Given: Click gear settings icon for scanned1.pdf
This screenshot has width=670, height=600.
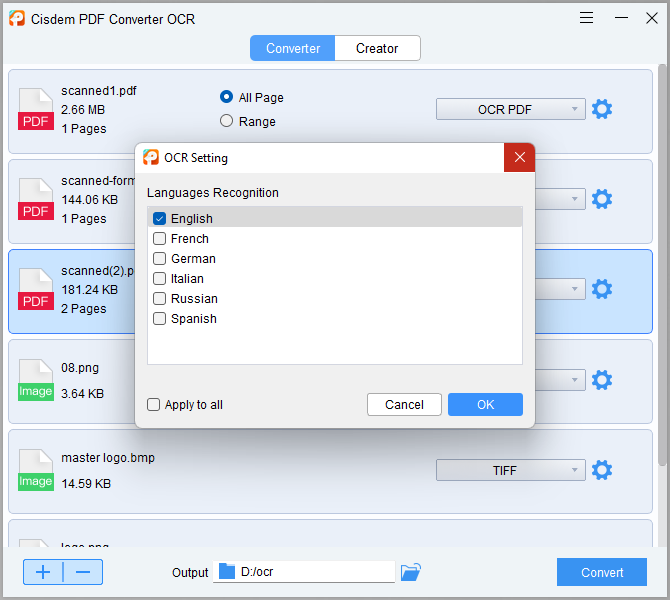Looking at the screenshot, I should coord(602,109).
